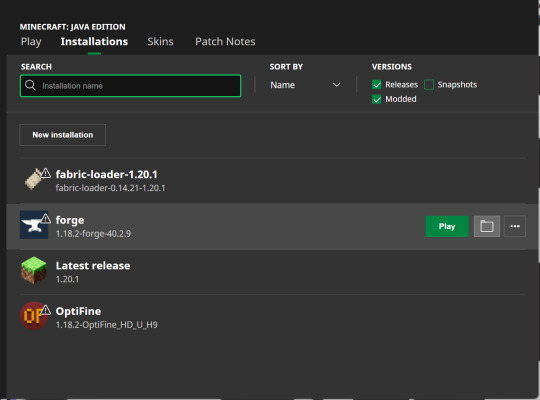
Task: Click the New installation button
Action: point(63,135)
